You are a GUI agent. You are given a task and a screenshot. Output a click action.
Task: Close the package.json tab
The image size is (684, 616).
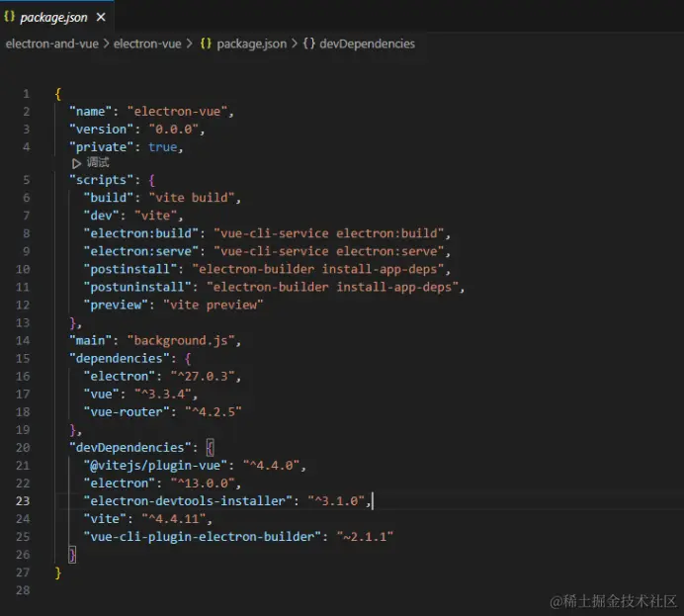coord(101,17)
